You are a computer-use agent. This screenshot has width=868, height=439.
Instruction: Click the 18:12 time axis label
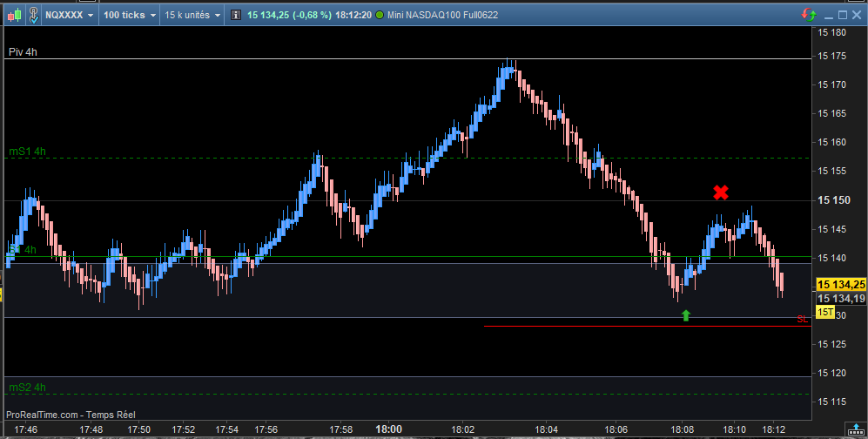point(773,429)
